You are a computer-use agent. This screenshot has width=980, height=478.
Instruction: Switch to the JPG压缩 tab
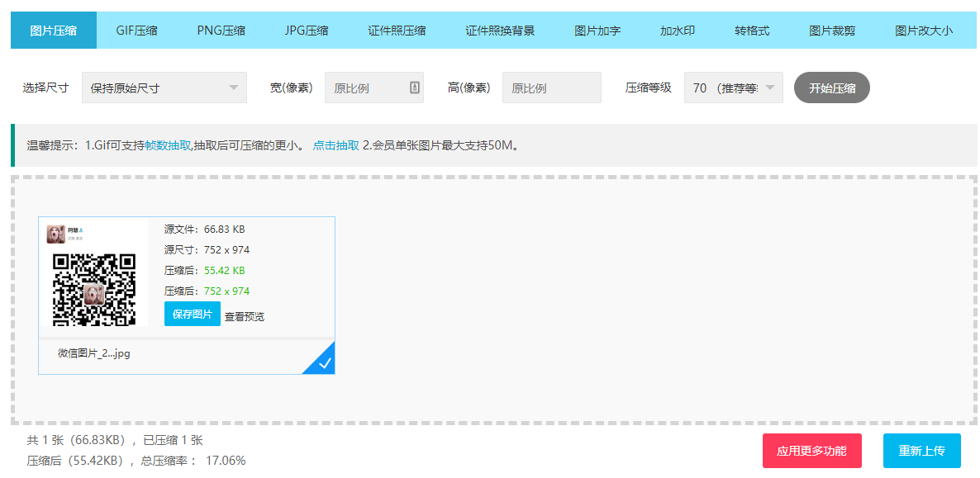[307, 30]
